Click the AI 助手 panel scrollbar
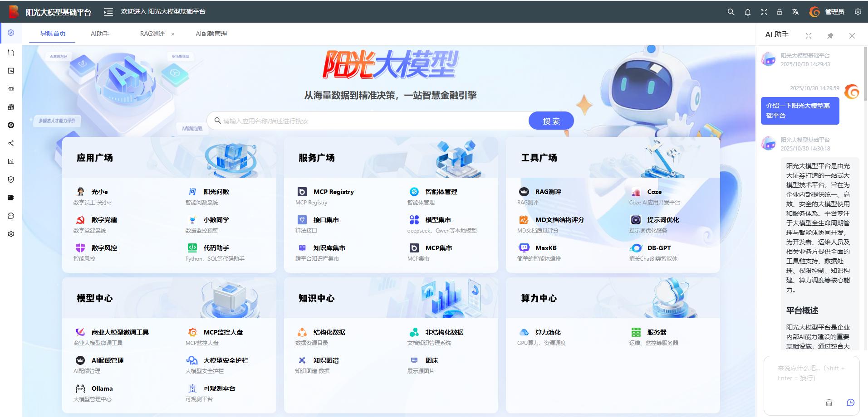 [866, 73]
